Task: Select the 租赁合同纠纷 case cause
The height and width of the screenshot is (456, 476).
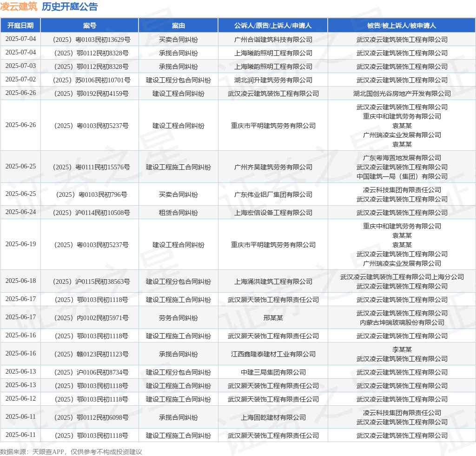Action: tap(178, 213)
